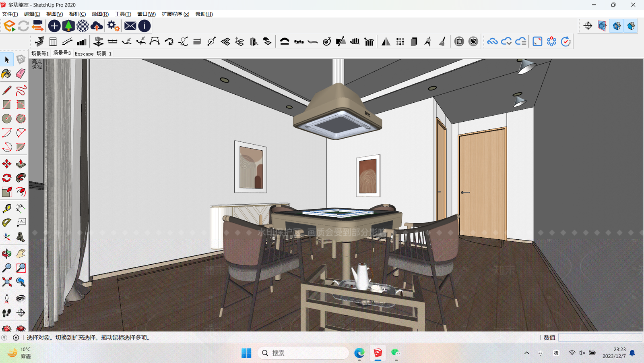644x363 pixels.
Task: Switch to scene tab 场景号3
Action: click(62, 53)
